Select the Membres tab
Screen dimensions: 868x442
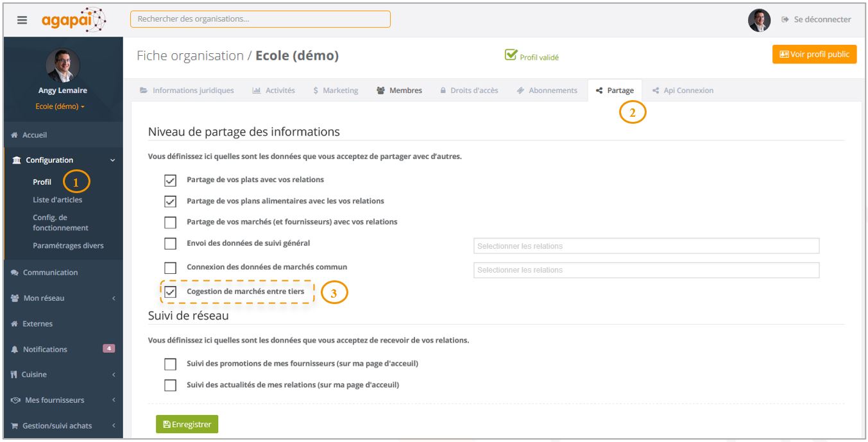click(x=399, y=90)
